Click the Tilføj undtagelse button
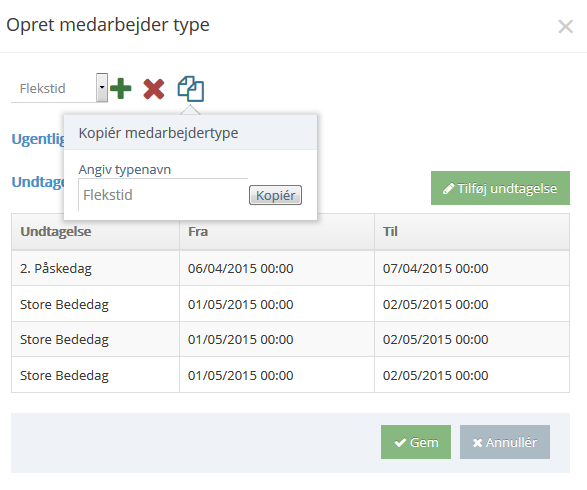Image resolution: width=587 pixels, height=490 pixels. 500,188
